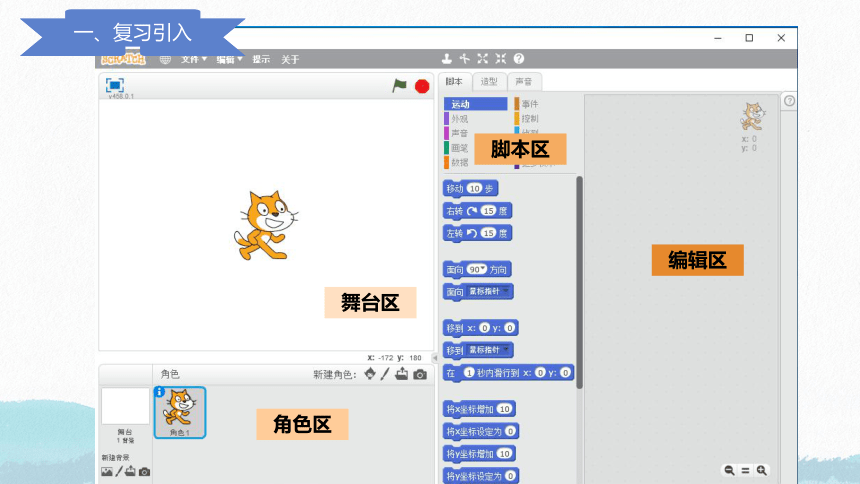Click the 提示 menu item

tap(261, 59)
